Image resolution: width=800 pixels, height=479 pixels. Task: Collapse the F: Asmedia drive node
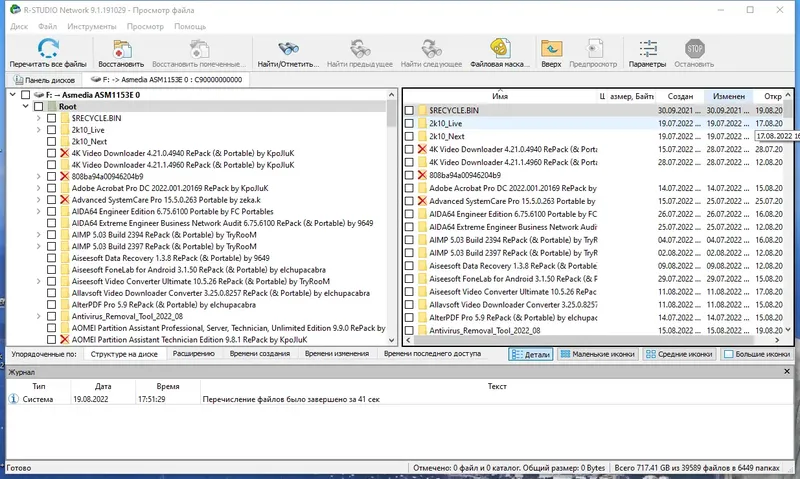pos(13,95)
